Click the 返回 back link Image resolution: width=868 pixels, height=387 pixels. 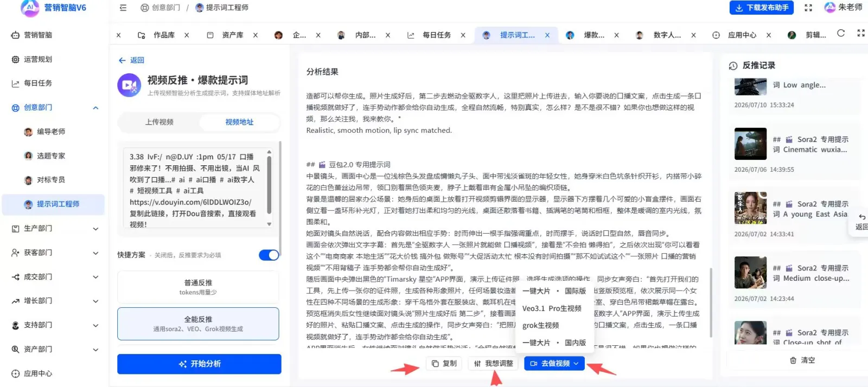click(131, 60)
